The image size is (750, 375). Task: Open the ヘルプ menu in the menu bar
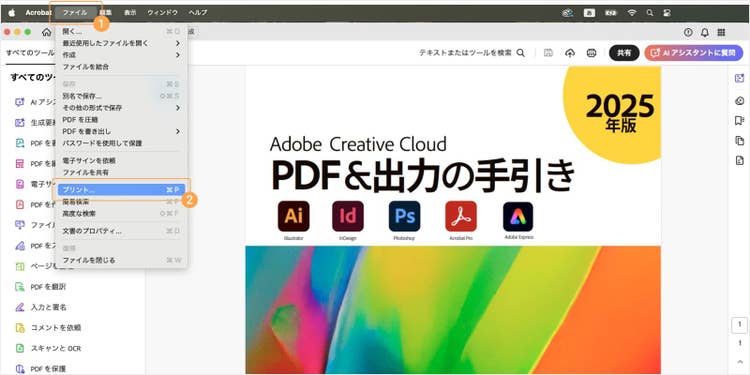coord(198,13)
